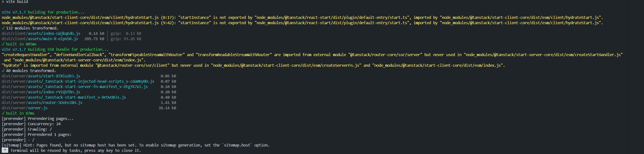This screenshot has width=644, height=154.
Task: Click "Terminal will be reused by tasks" message
Action: pos(76,150)
